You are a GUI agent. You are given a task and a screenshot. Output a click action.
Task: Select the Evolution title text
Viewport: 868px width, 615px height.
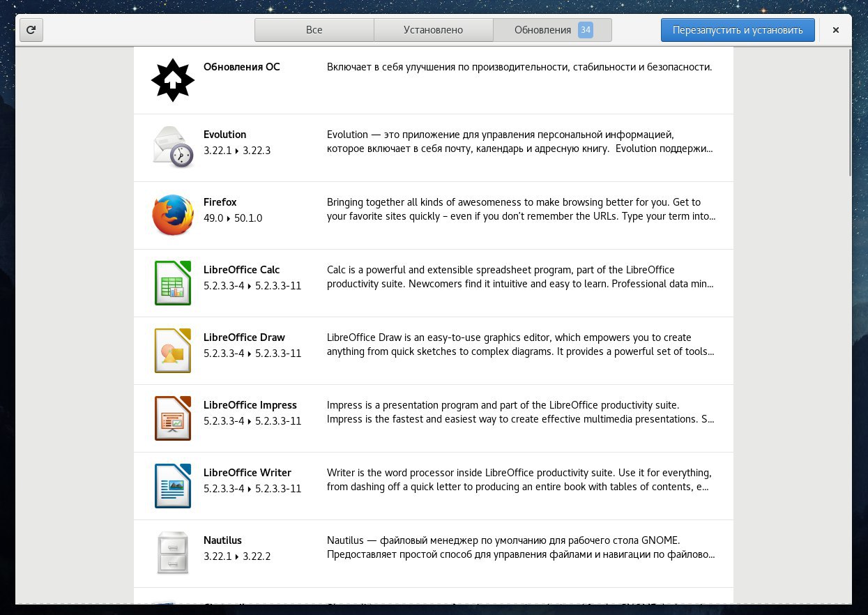[224, 135]
